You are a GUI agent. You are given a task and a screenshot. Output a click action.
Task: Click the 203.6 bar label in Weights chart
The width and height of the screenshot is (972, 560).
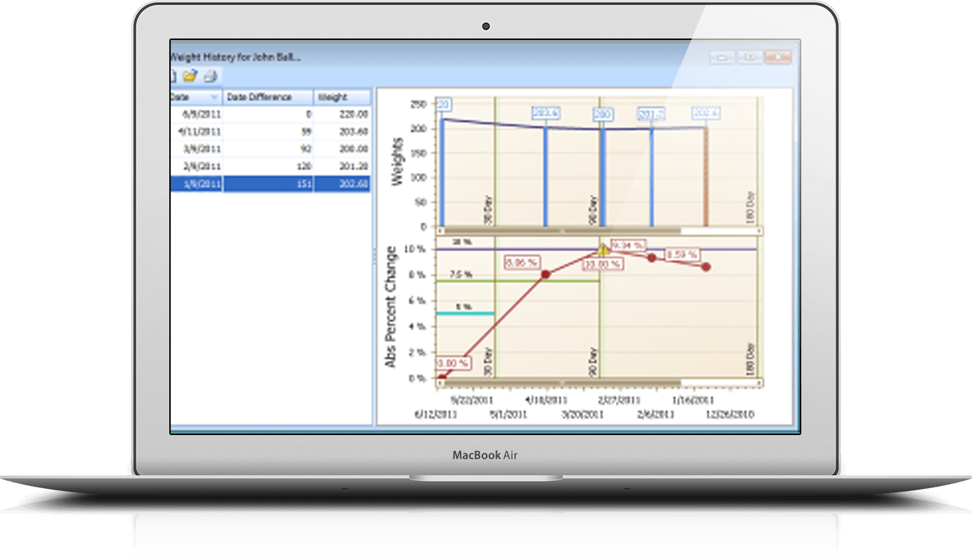[546, 113]
